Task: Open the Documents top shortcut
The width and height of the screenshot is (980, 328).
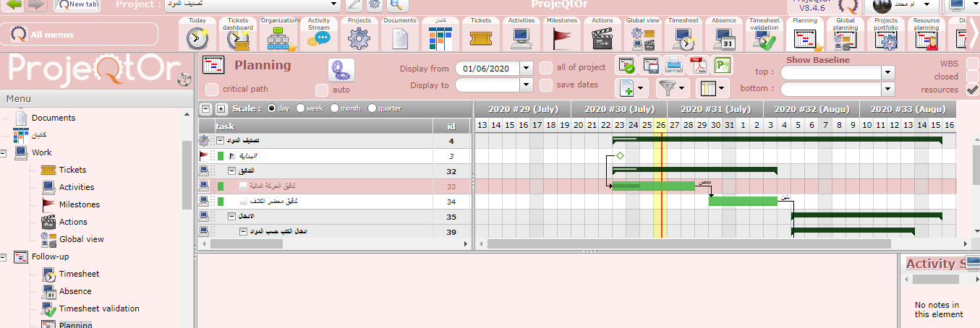Action: click(400, 33)
